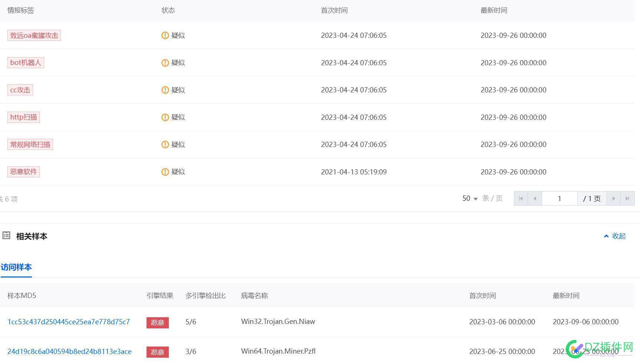Click the 3/6 detection ratio
Screen dimensions: 640x364
[191, 351]
